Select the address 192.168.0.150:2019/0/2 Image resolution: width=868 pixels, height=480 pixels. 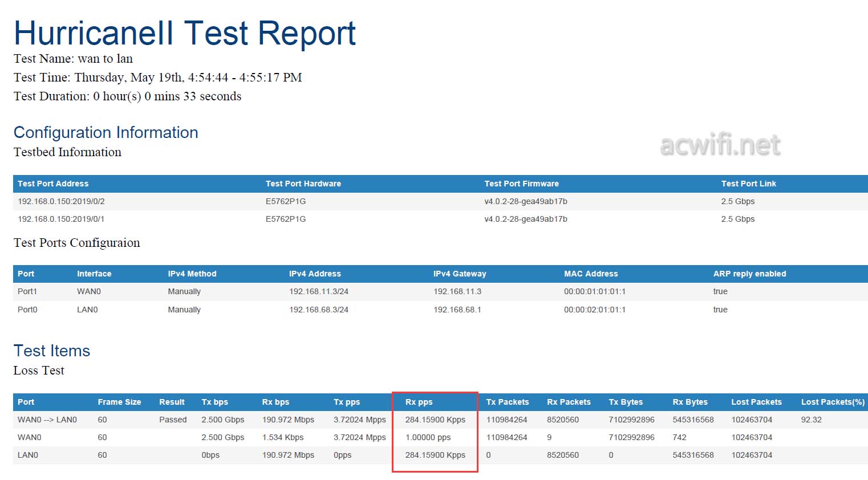[x=61, y=201]
